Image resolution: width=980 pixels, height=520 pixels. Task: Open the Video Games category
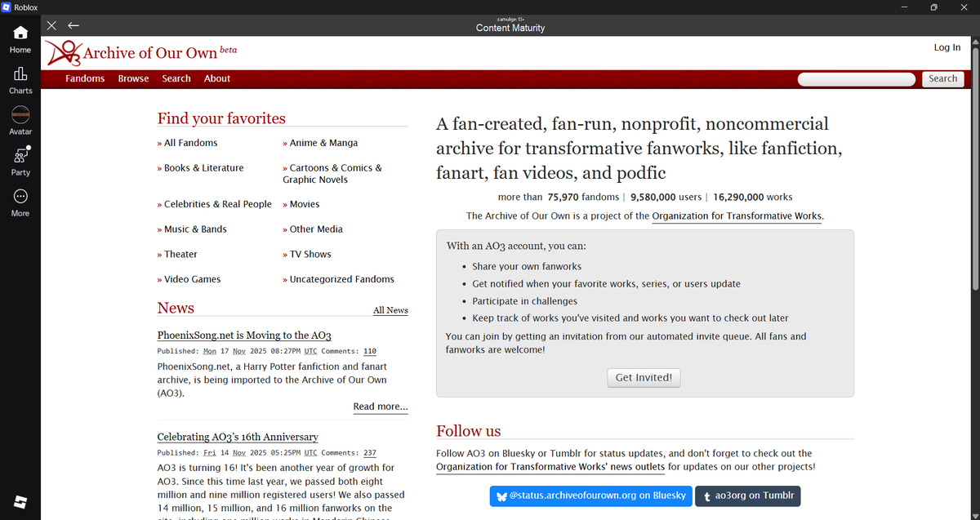192,279
